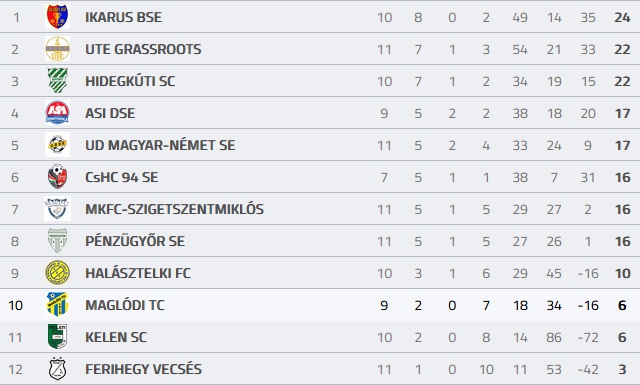The image size is (640, 385).
Task: Click the rank number 10 cell
Action: pos(16,305)
